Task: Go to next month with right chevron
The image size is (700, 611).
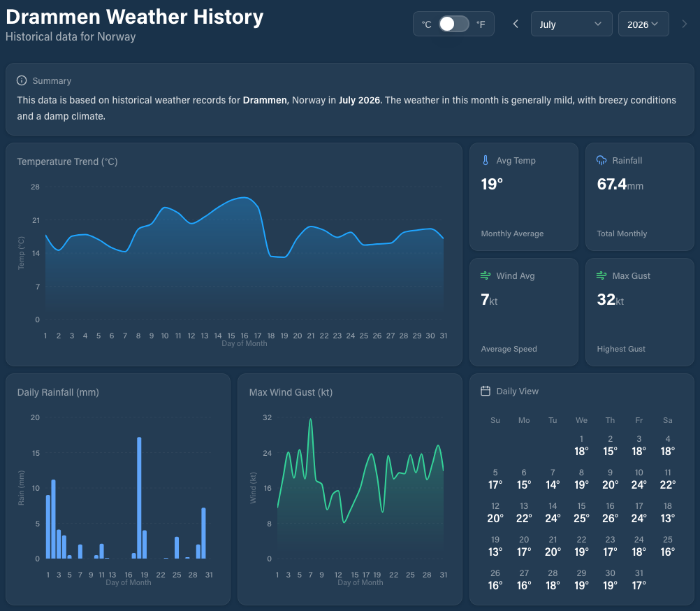Action: coord(684,24)
